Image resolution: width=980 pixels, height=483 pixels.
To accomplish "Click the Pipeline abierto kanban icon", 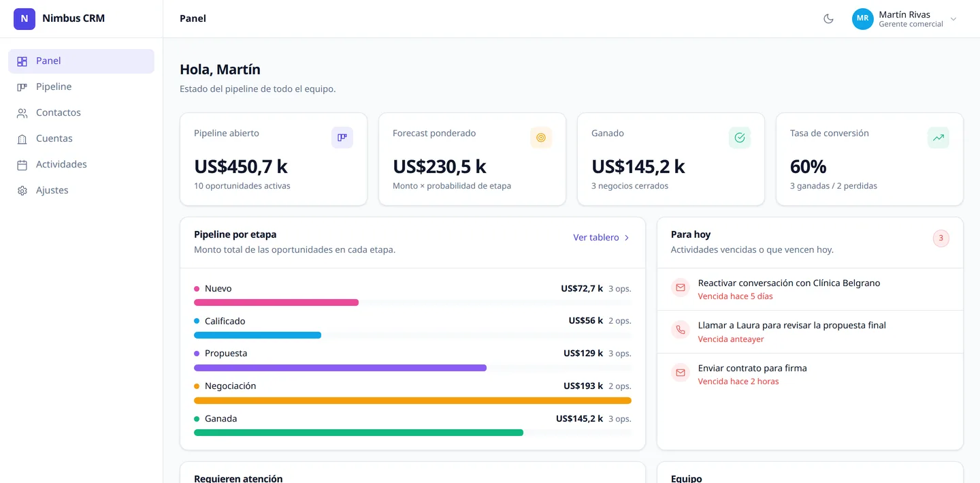I will click(342, 138).
